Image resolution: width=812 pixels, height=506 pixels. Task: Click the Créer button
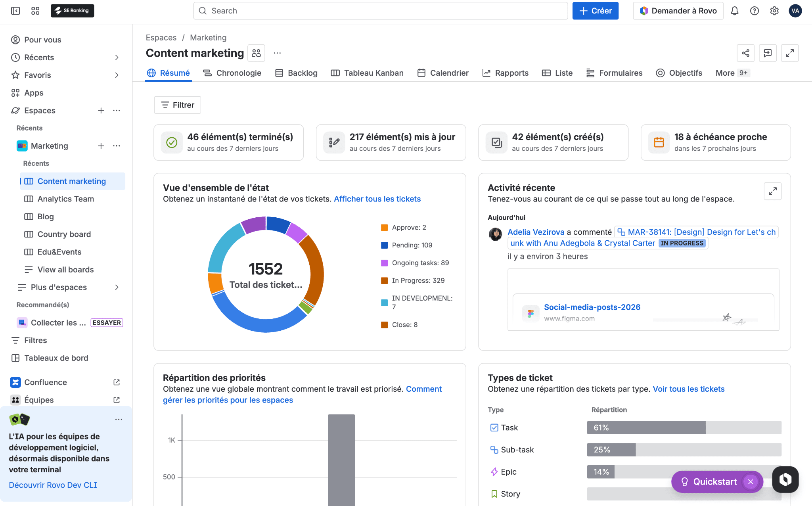(595, 11)
